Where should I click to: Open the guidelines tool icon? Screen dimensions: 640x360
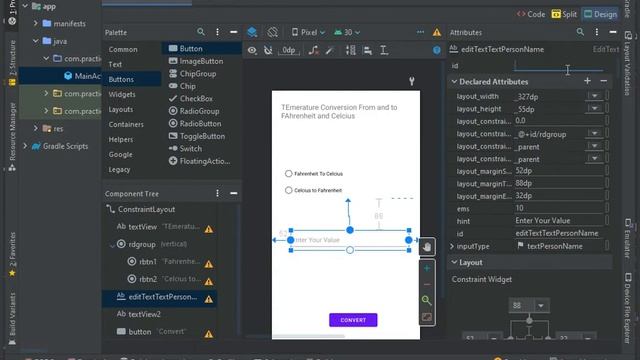(384, 50)
